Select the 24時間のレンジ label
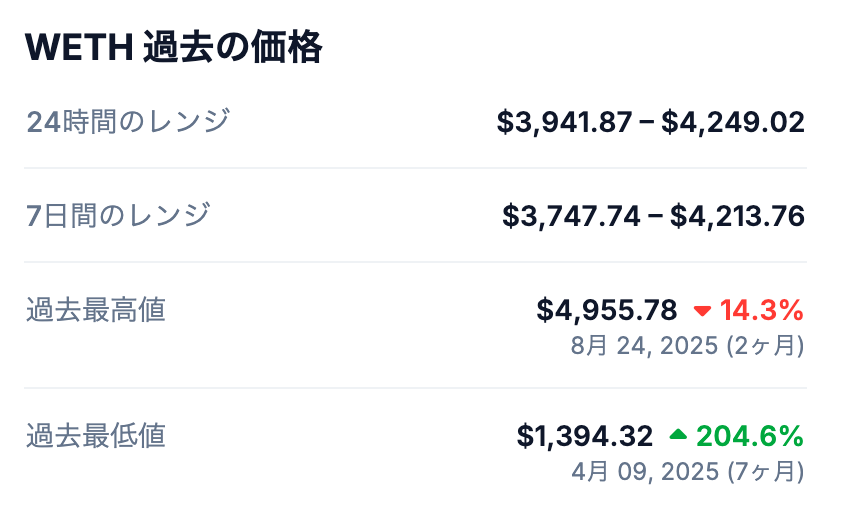Screen dimensions: 854x510 [x=128, y=122]
